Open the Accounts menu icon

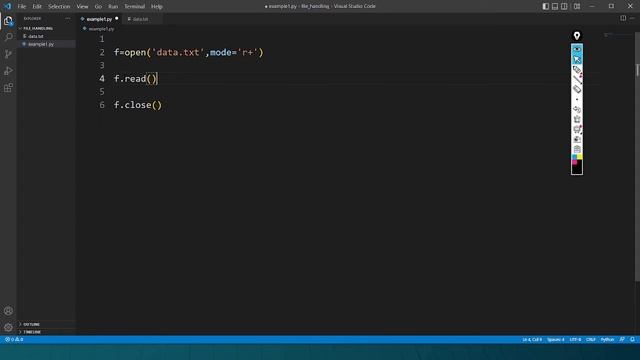point(8,311)
